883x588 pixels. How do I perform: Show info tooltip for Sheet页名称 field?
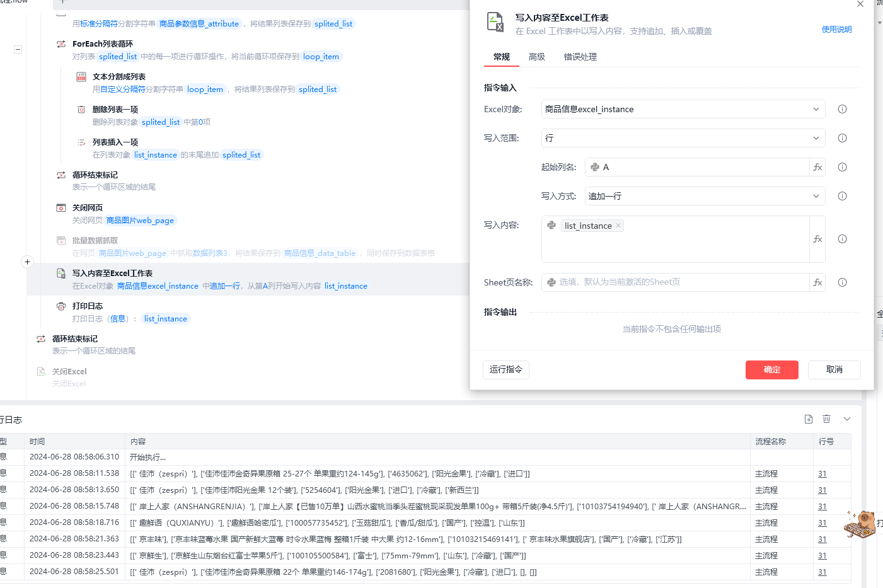(x=842, y=282)
